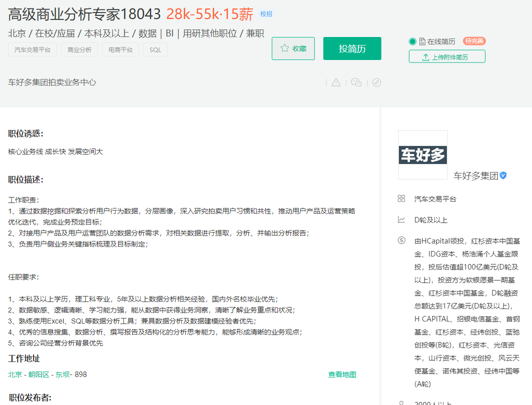
Task: Copy the job link via the link icon
Action: (377, 82)
